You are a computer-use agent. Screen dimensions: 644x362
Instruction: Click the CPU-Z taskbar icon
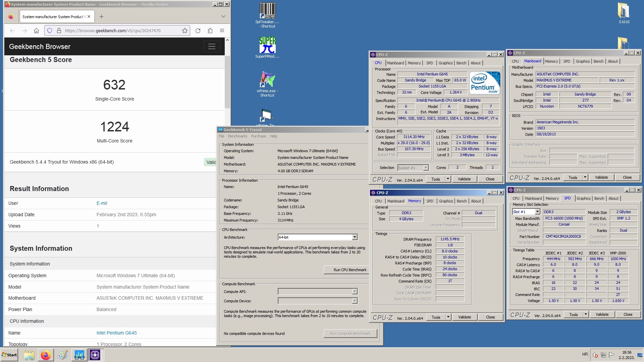click(95, 355)
